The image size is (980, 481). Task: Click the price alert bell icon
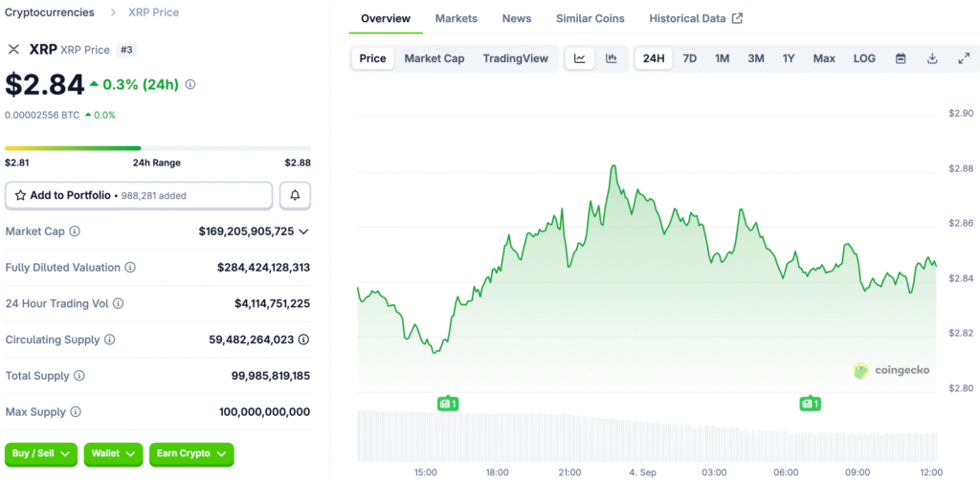coord(295,195)
